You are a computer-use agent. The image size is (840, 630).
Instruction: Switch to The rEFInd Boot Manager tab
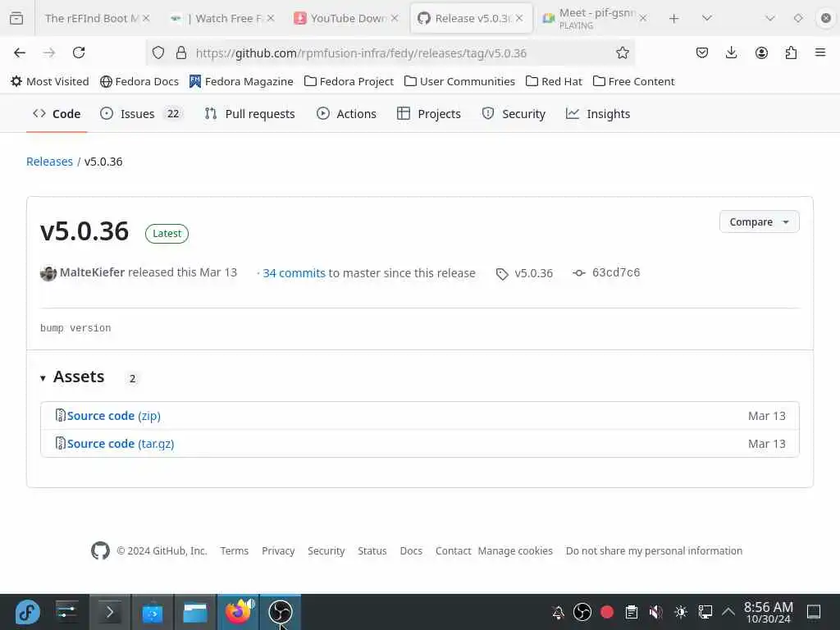(x=90, y=18)
